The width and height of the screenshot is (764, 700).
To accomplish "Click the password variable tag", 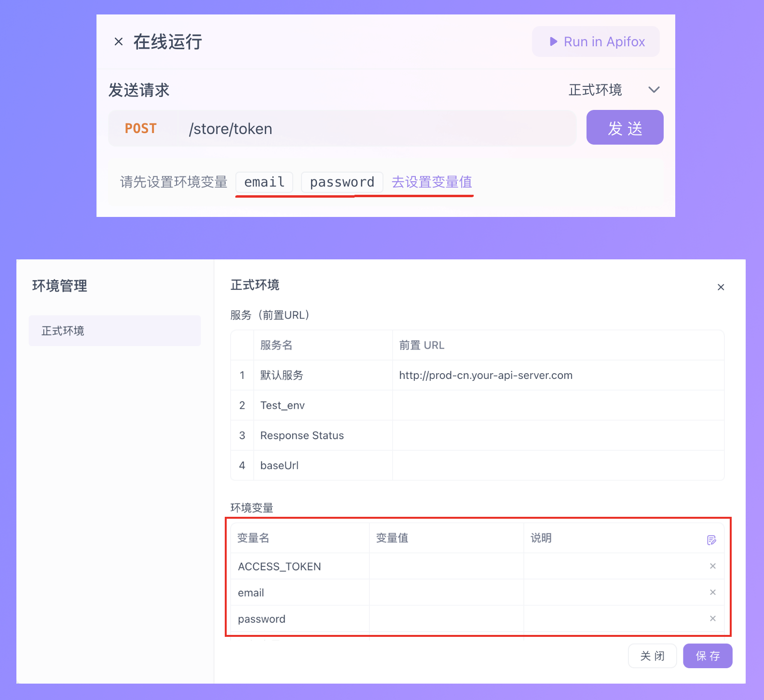I will [342, 182].
